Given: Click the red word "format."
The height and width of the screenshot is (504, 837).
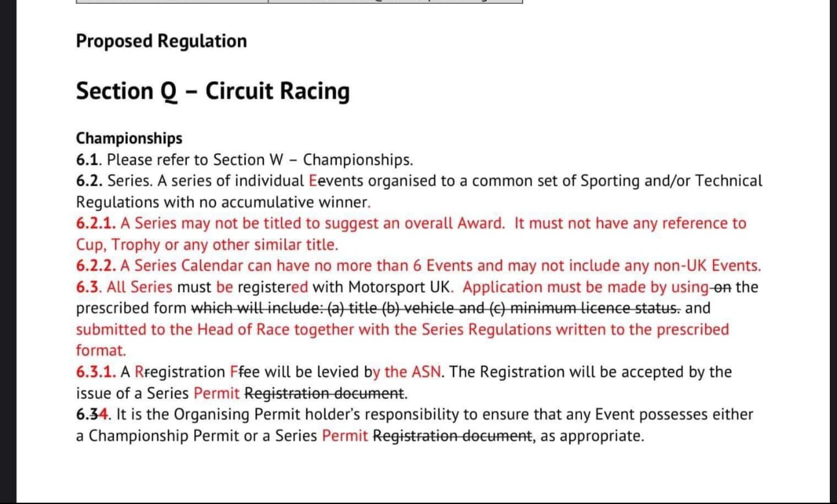Looking at the screenshot, I should [x=101, y=350].
